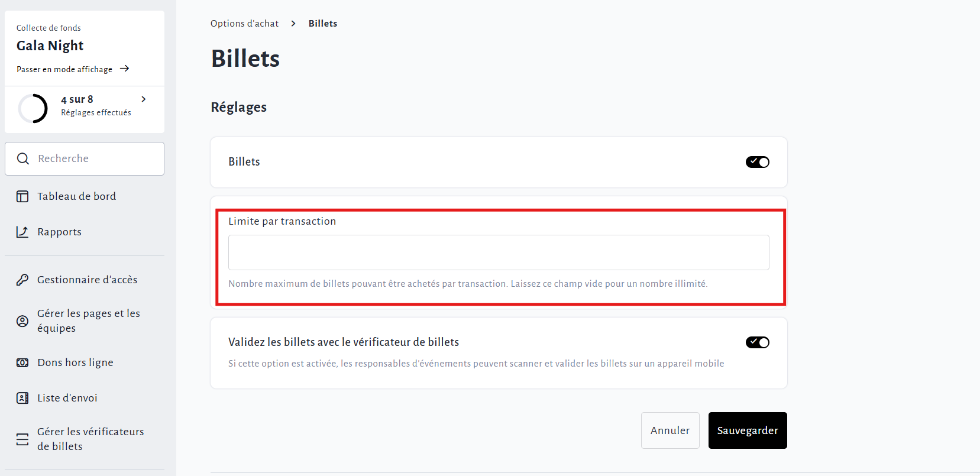The height and width of the screenshot is (476, 980).
Task: Expand the 4 sur 8 settings chevron
Action: tap(144, 99)
